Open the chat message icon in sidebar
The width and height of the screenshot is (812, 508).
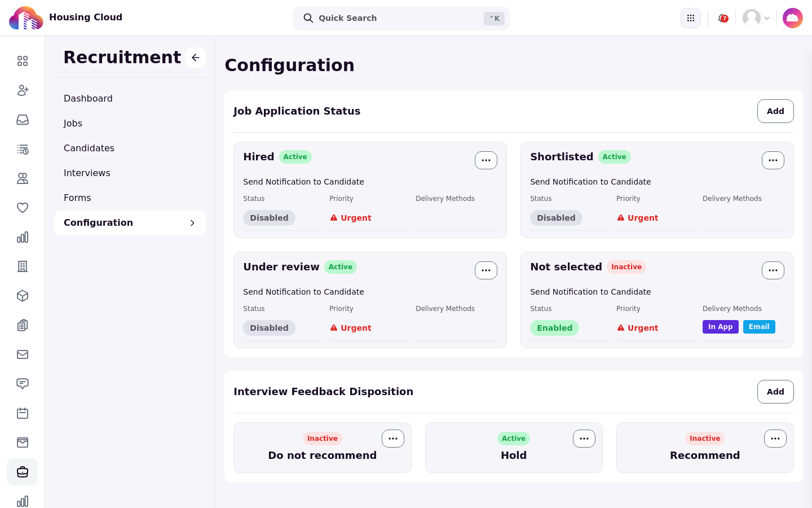(x=23, y=384)
